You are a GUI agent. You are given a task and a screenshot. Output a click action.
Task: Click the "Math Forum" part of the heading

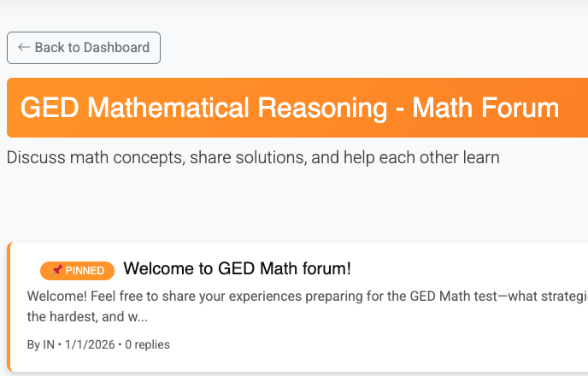pyautogui.click(x=485, y=109)
